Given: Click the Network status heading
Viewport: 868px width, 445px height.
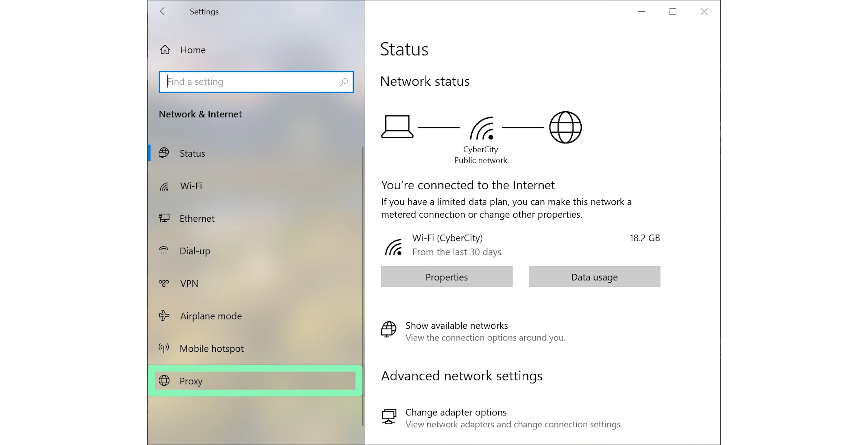Looking at the screenshot, I should 425,82.
